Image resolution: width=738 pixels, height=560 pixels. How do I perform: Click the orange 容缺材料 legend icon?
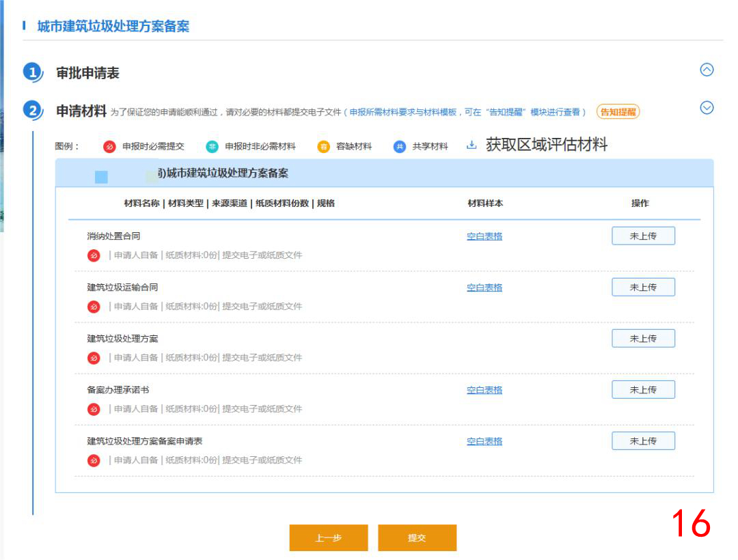click(x=323, y=147)
